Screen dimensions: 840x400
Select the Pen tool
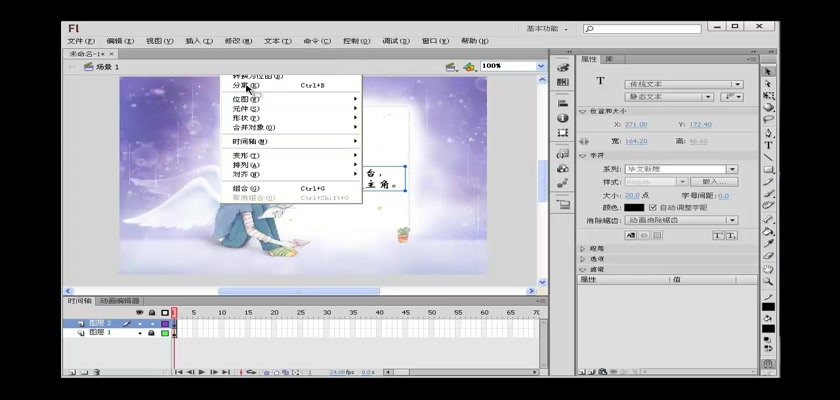click(768, 133)
